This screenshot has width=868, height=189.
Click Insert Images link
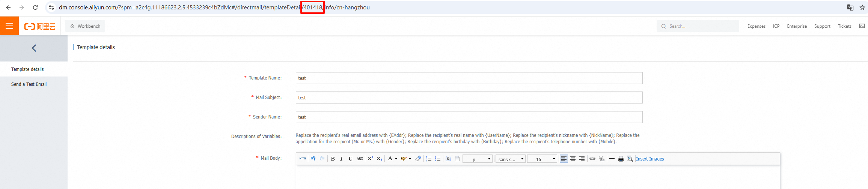(650, 159)
